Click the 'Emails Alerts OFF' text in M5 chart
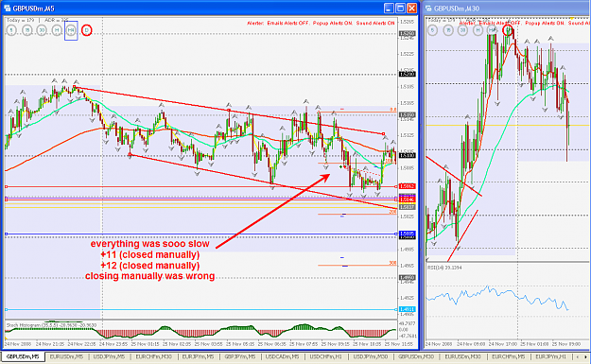The image size is (591, 364). point(288,23)
